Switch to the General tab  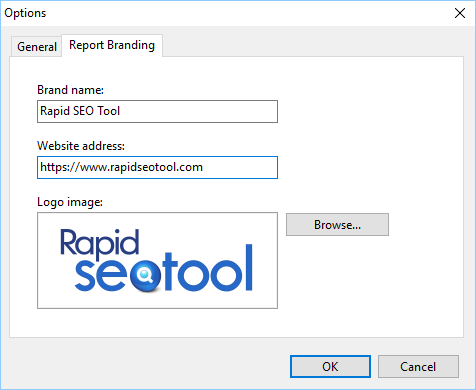(37, 46)
